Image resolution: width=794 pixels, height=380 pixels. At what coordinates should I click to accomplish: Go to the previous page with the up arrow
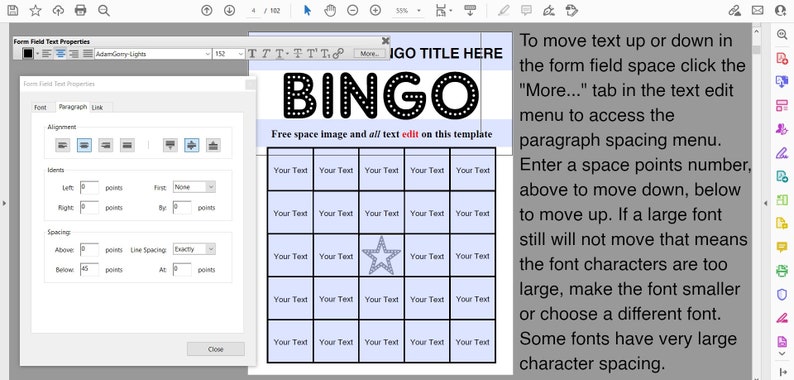click(x=206, y=10)
